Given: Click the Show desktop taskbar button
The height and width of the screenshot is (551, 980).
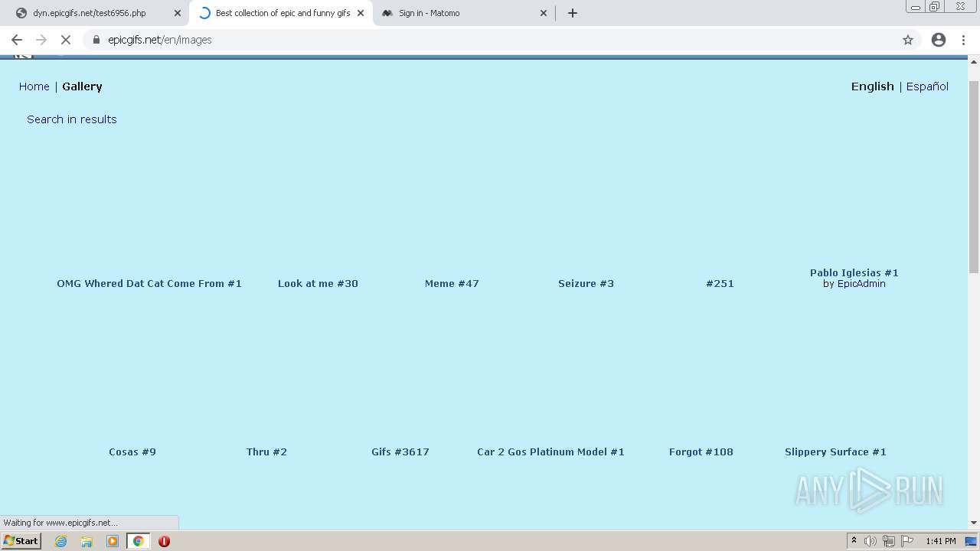Looking at the screenshot, I should (x=972, y=541).
